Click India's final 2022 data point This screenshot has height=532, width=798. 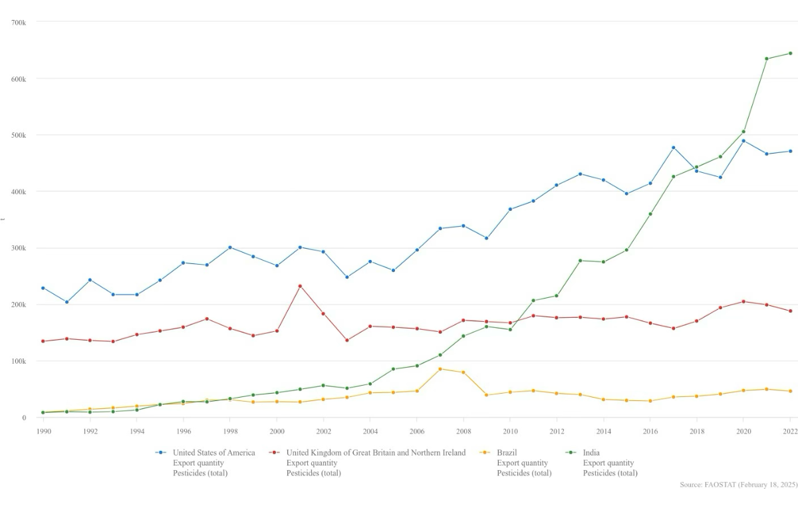790,53
